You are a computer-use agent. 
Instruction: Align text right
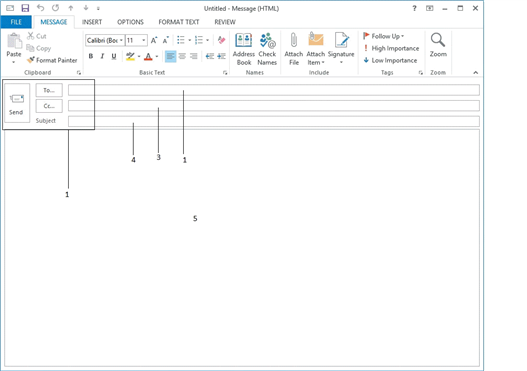(x=194, y=56)
